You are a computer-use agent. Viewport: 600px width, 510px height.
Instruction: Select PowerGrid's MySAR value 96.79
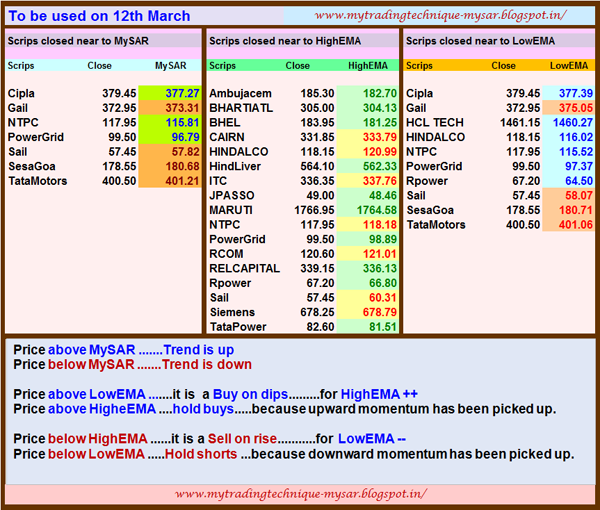coord(185,137)
